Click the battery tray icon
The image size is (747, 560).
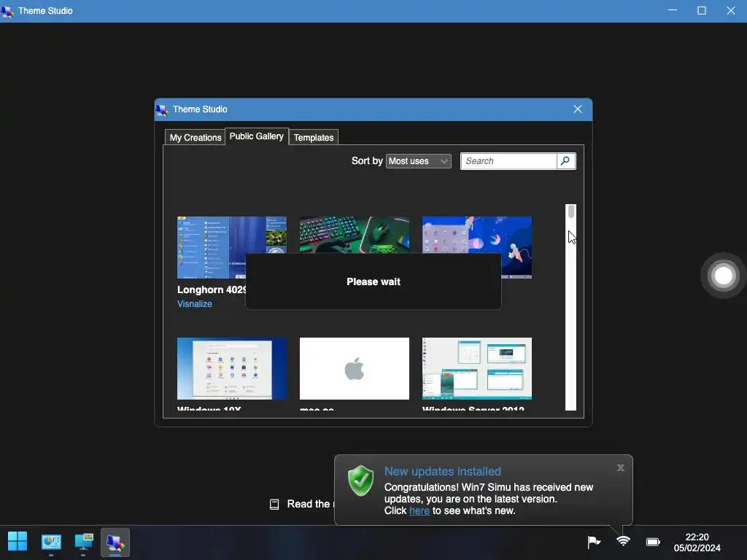653,542
